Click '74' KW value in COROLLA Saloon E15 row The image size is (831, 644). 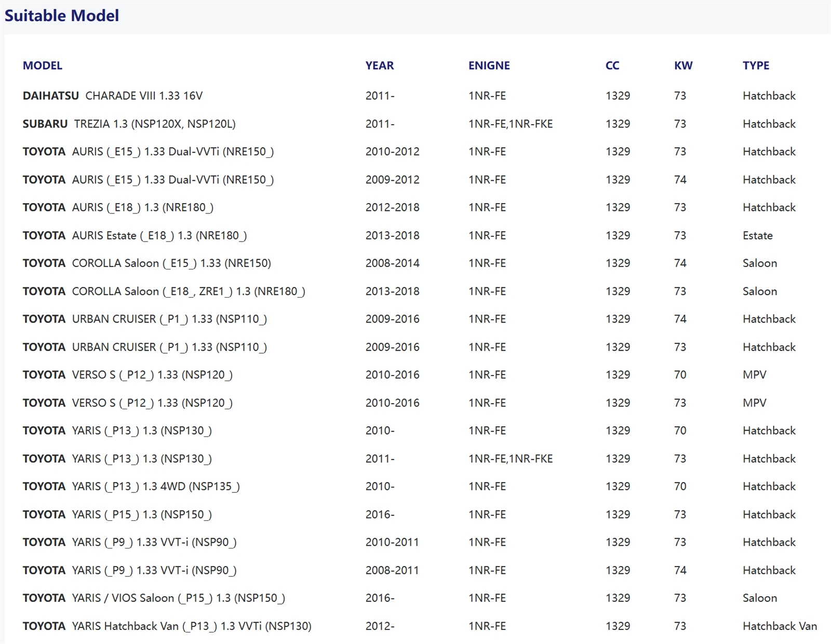(680, 263)
